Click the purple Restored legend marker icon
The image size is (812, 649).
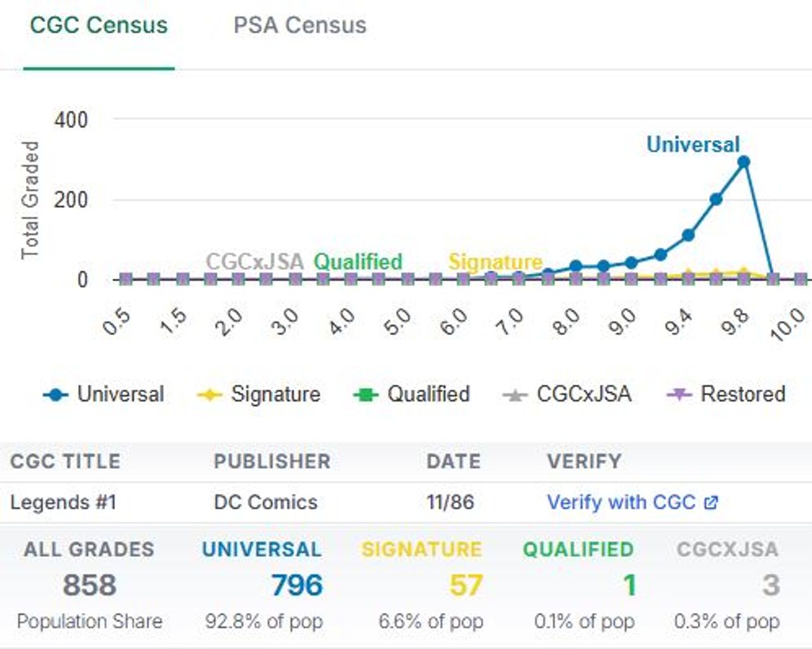tap(679, 395)
